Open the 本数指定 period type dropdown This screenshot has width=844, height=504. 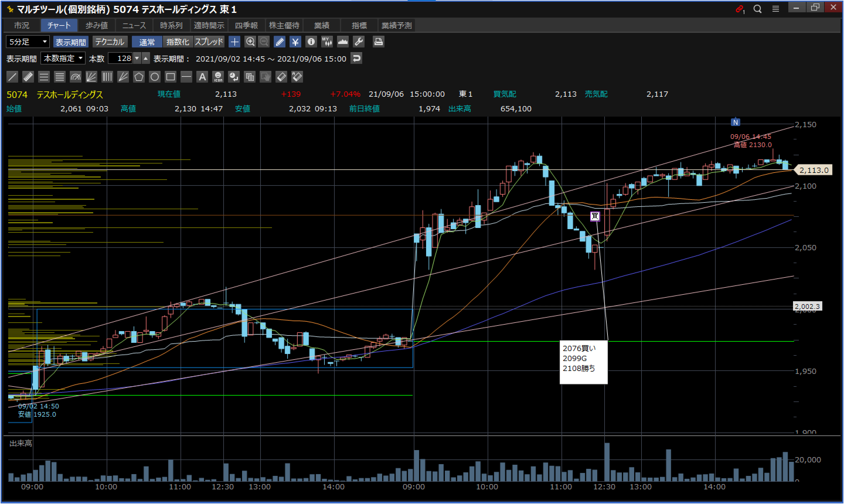tap(63, 58)
